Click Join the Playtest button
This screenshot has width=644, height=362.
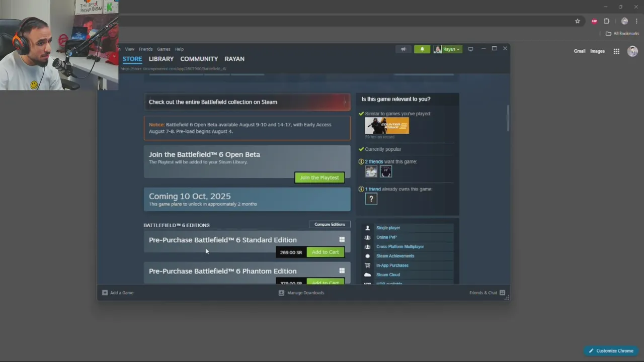(x=319, y=177)
